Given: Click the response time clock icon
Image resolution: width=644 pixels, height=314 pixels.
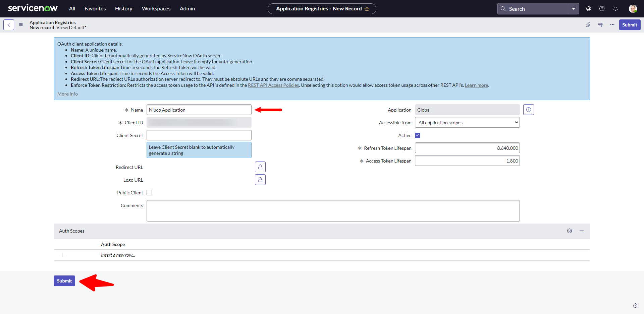Looking at the screenshot, I should [635, 305].
